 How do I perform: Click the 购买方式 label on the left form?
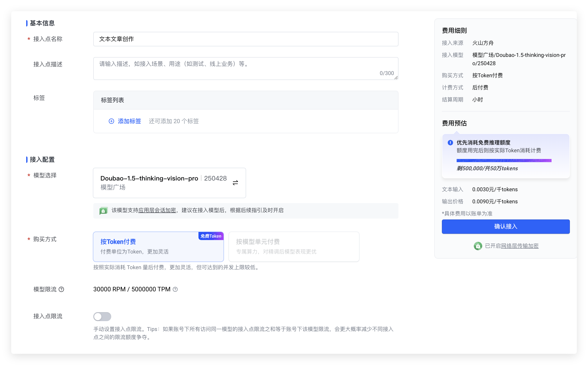45,239
